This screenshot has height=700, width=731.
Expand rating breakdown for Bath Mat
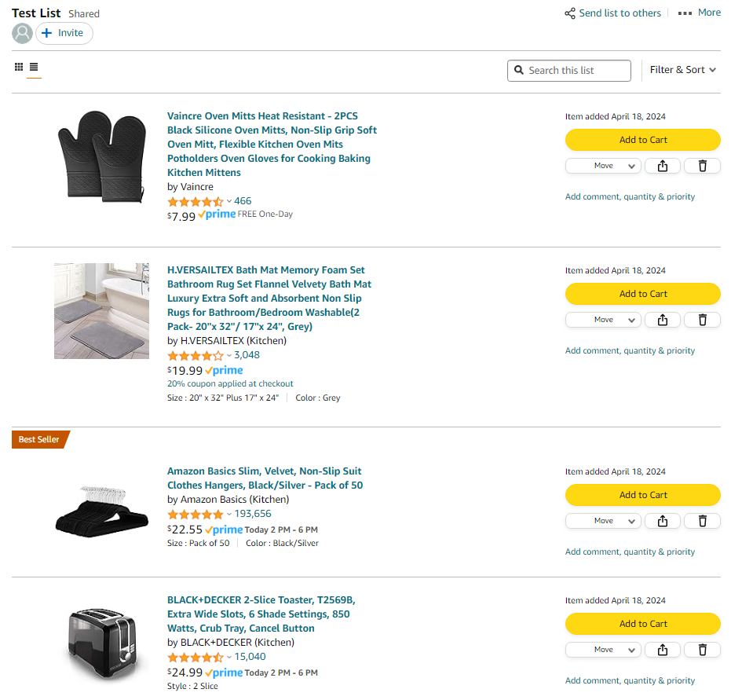click(x=229, y=355)
